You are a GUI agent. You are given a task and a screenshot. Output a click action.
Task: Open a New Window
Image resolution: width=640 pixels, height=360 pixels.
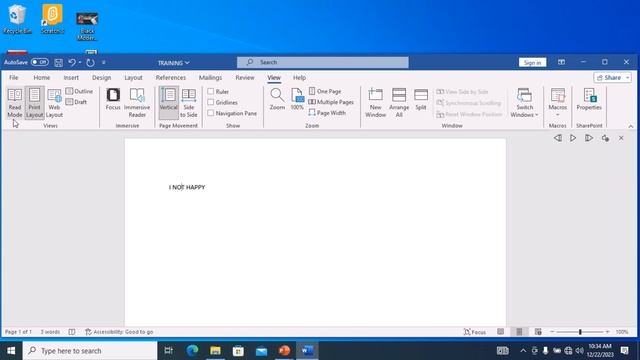click(376, 103)
